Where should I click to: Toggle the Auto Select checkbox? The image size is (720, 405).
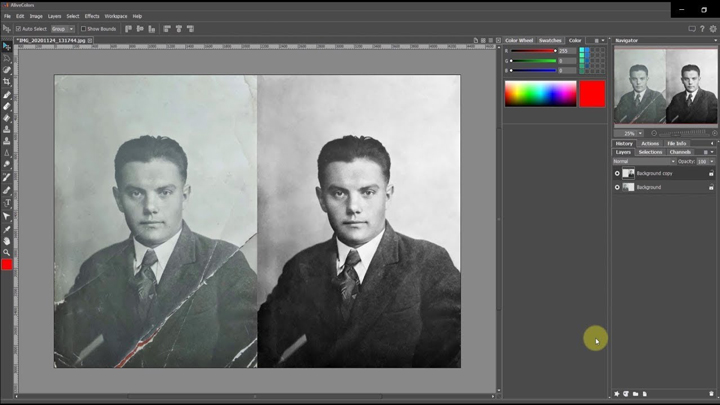[20, 29]
